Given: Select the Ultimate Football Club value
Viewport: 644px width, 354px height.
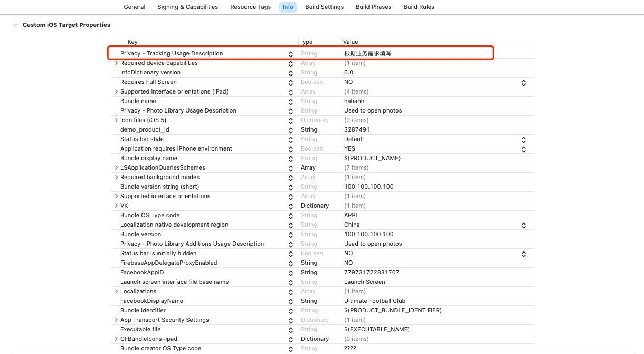Looking at the screenshot, I should coord(375,301).
